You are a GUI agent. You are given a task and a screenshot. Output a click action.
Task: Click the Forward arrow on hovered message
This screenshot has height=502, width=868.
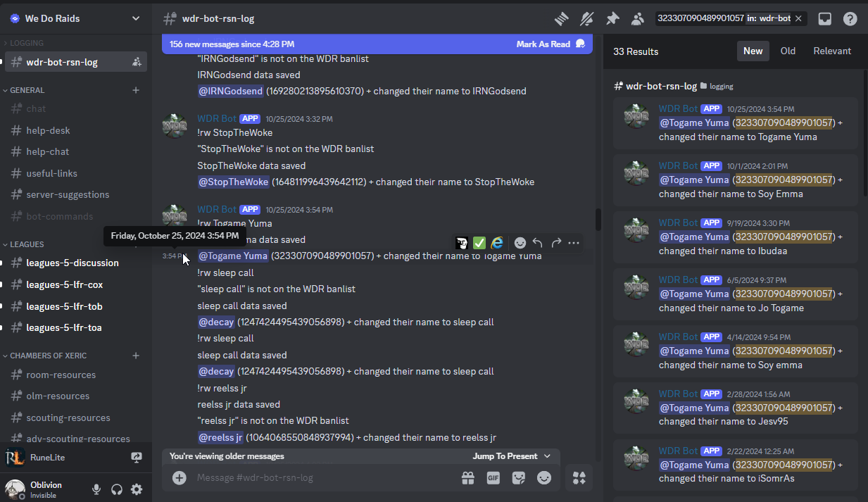pos(556,243)
